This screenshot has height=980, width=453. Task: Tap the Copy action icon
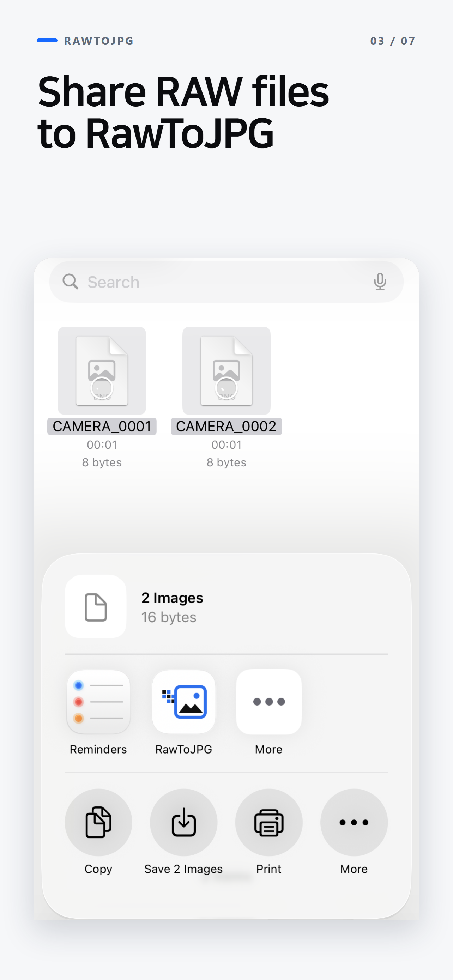click(x=98, y=822)
